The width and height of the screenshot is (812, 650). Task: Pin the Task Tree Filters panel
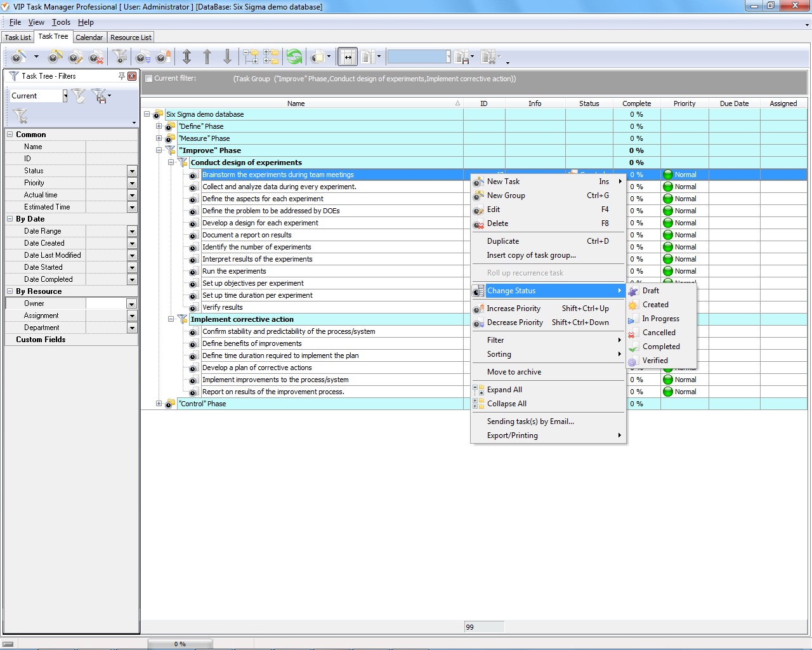click(122, 76)
